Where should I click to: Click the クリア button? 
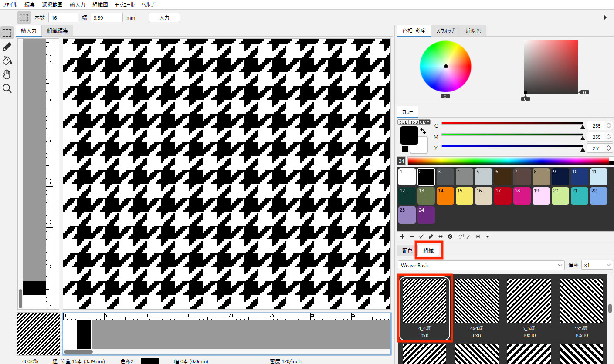pos(464,236)
